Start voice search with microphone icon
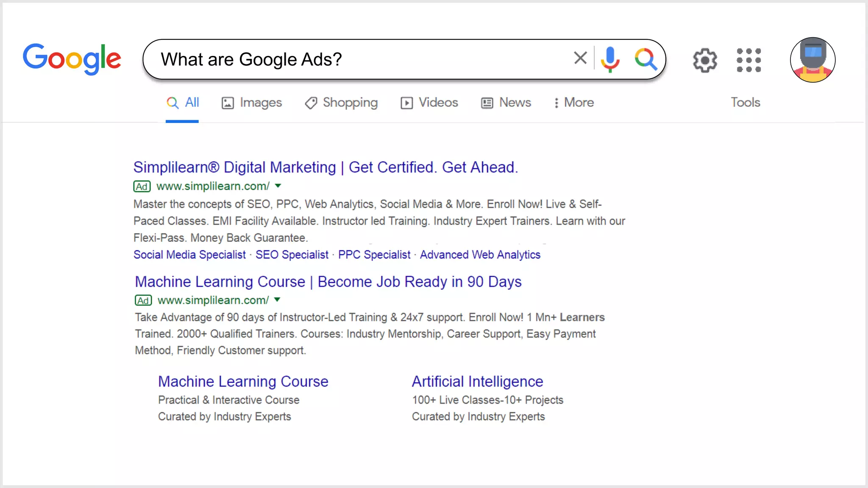Screen dimensions: 868x488 (610, 59)
